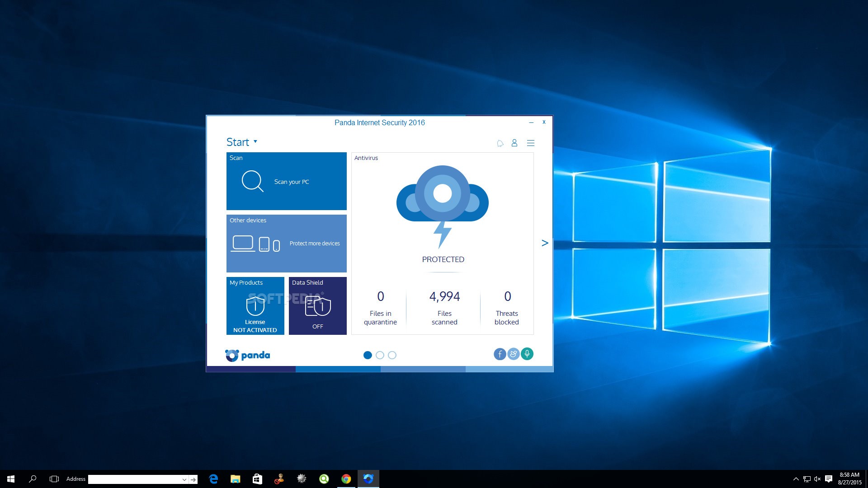Open the Address field dropdown in taskbar
Viewport: 868px width, 488px height.
(x=184, y=479)
